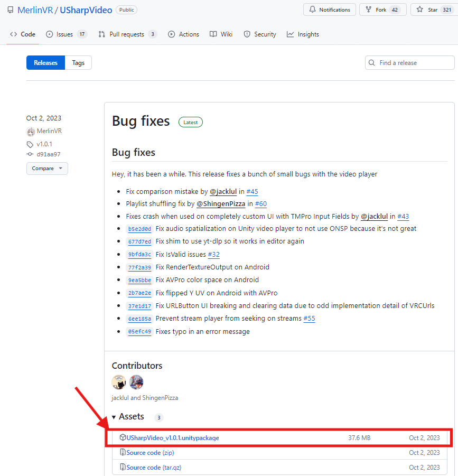Open the Insights tab

(303, 34)
